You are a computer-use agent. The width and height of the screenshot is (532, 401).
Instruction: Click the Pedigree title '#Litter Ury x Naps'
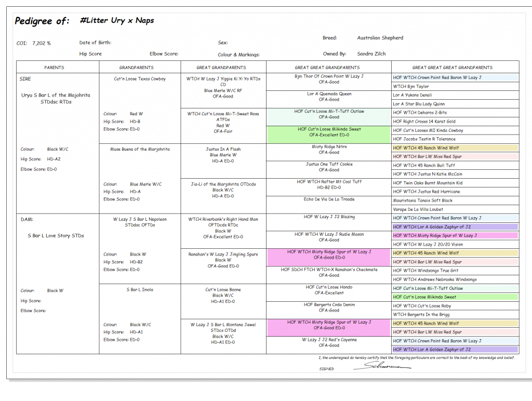coord(117,21)
